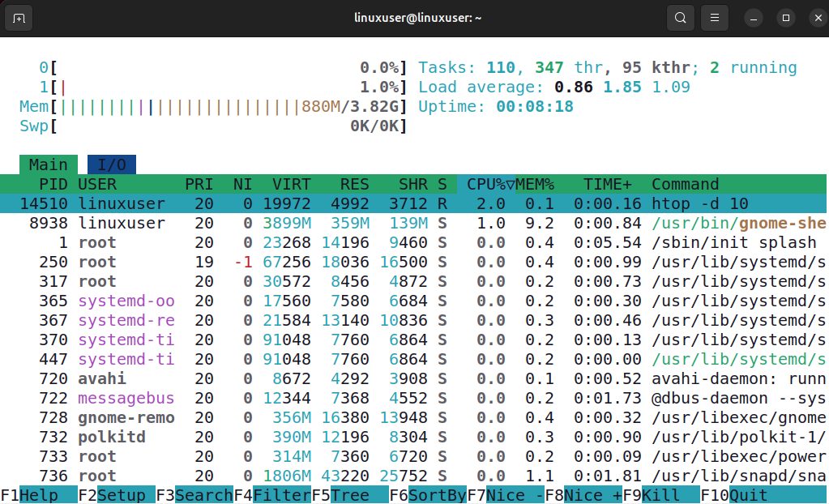
Task: Sort by the PID column header
Action: 53,184
